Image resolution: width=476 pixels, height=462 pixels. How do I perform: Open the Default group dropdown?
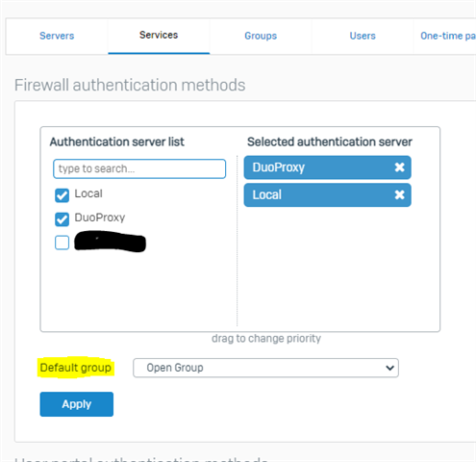[265, 368]
